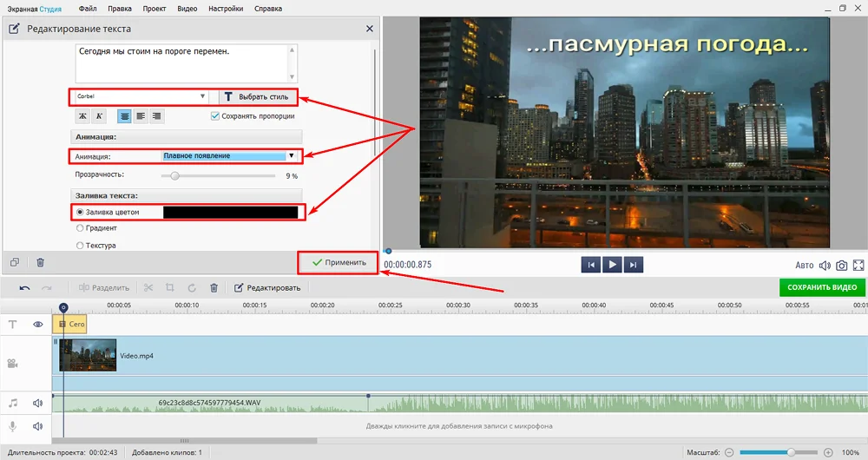Click the rotate tool icon
Viewport: 868px width, 460px height.
pos(192,288)
